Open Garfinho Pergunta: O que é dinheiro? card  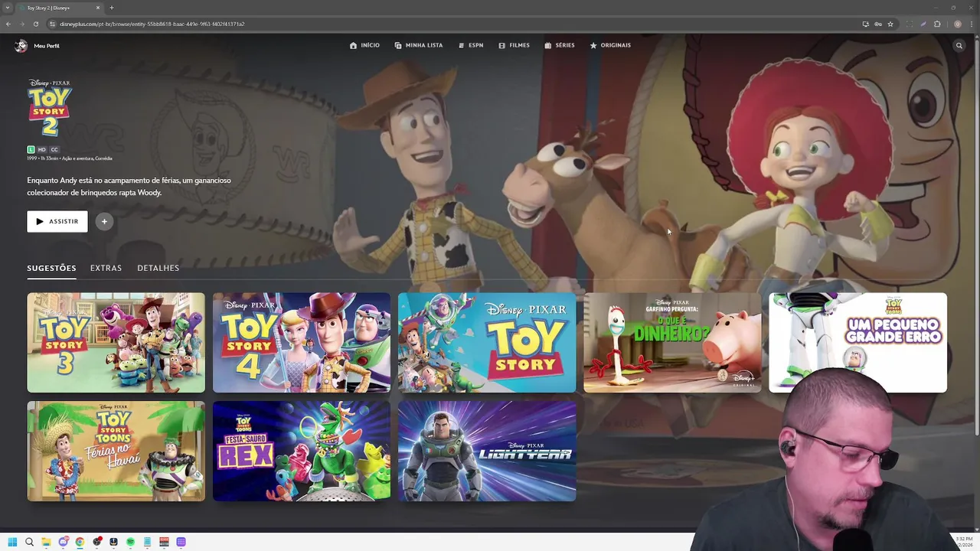[672, 342]
